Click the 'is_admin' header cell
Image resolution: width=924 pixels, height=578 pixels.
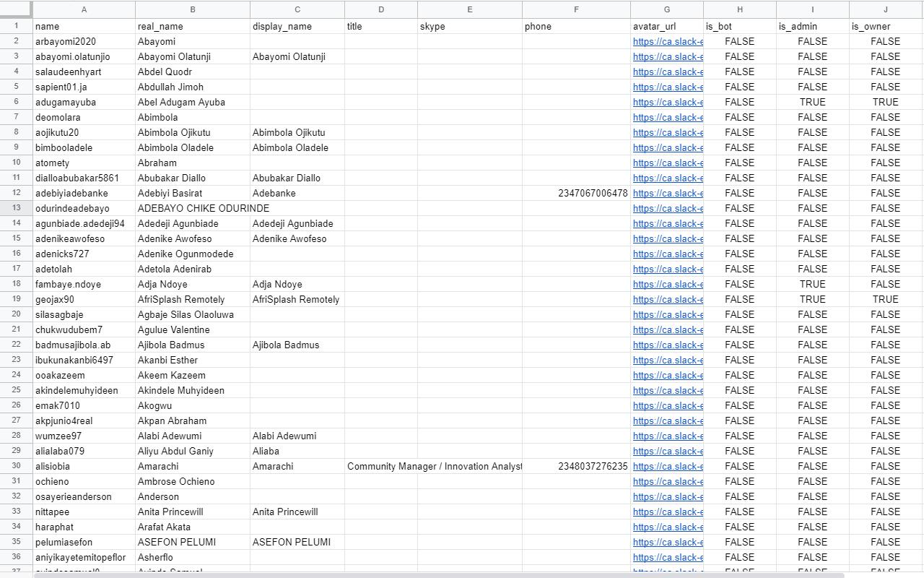pos(813,26)
